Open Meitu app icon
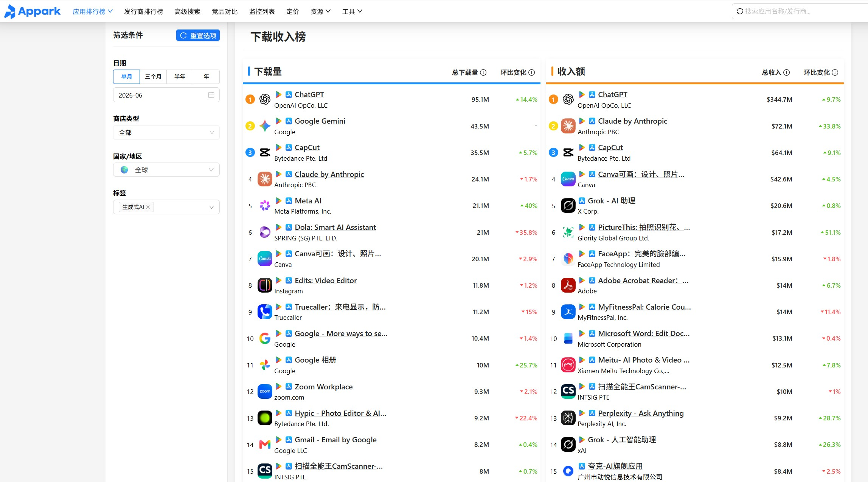 [x=568, y=365]
